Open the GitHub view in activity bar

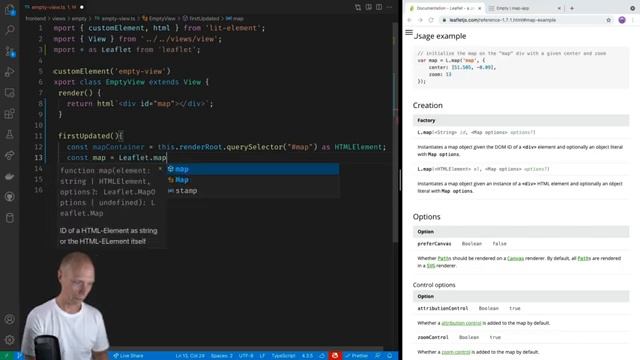click(9, 197)
